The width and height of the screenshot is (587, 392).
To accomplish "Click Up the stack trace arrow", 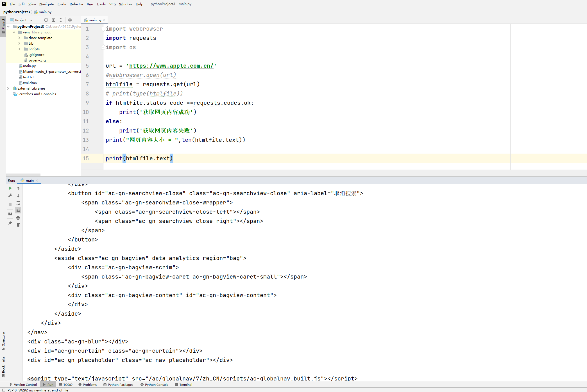I will coord(18,188).
